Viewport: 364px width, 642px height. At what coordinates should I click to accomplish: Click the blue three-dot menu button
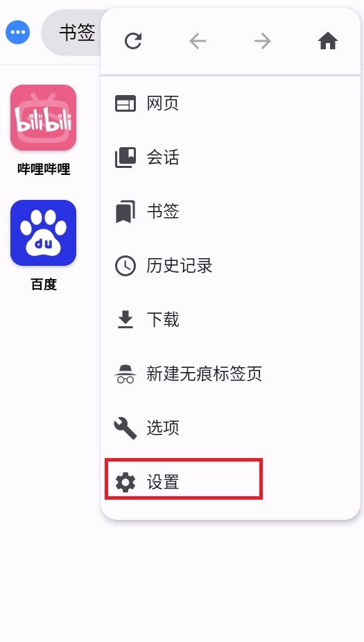17,32
